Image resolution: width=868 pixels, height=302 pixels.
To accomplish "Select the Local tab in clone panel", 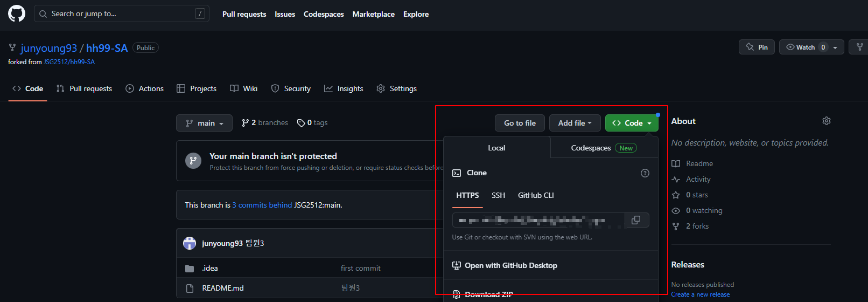I will [496, 148].
